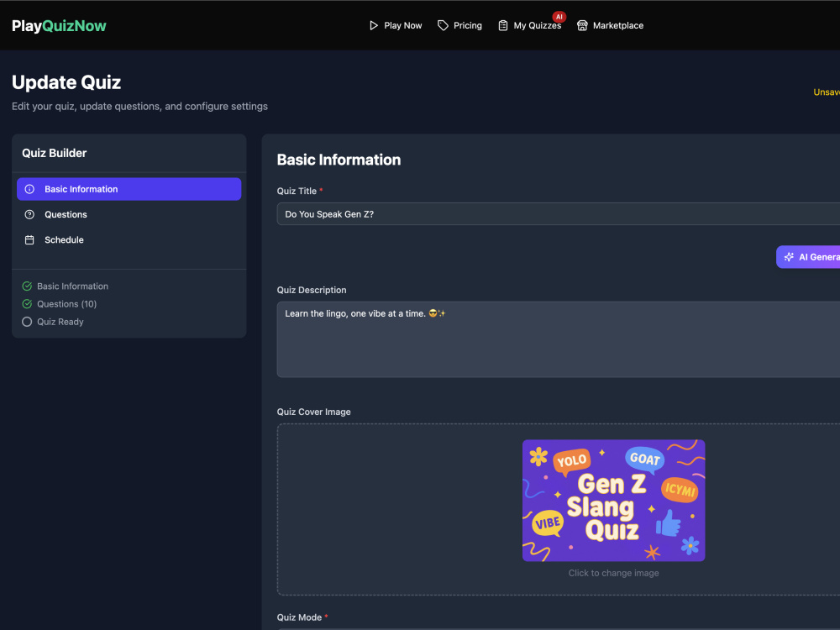Click the info circle icon beside Basic Information
This screenshot has width=840, height=630.
click(29, 189)
